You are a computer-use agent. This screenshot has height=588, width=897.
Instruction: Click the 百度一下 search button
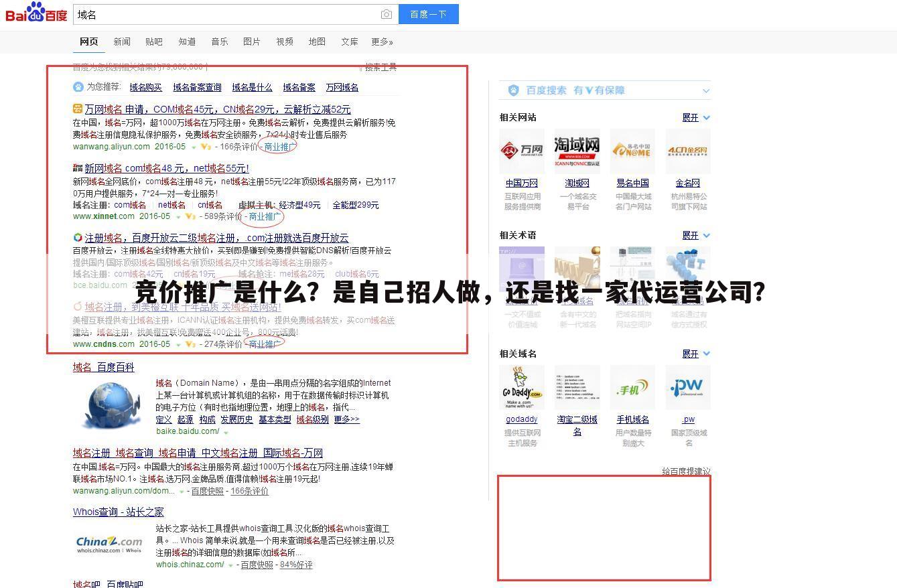[x=429, y=14]
